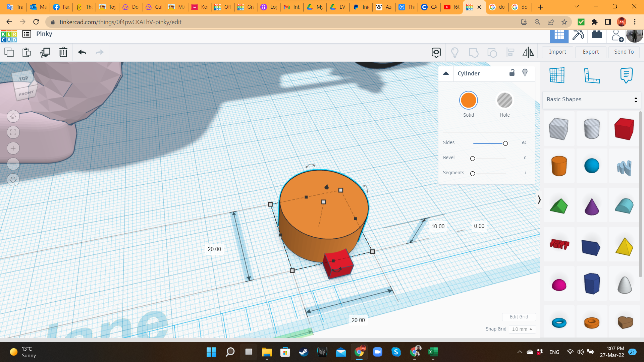The image size is (644, 362).
Task: Select the Solid shape option
Action: [x=468, y=100]
